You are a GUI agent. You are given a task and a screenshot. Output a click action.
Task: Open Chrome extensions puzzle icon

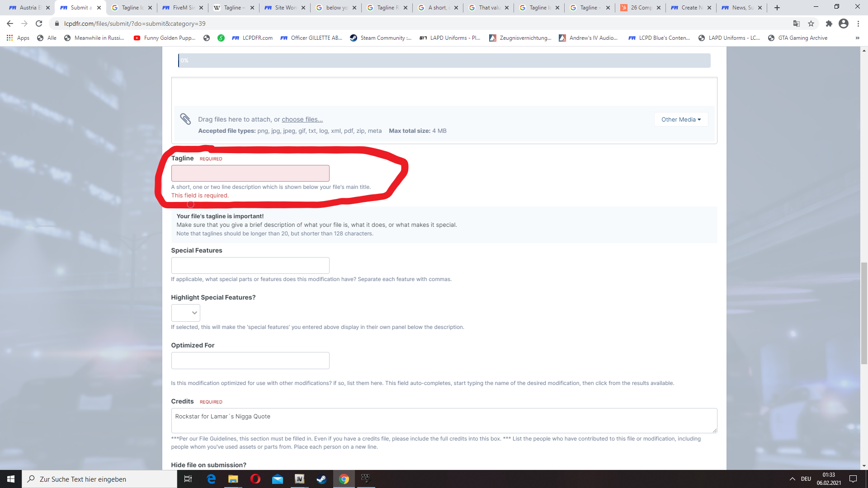tap(829, 23)
